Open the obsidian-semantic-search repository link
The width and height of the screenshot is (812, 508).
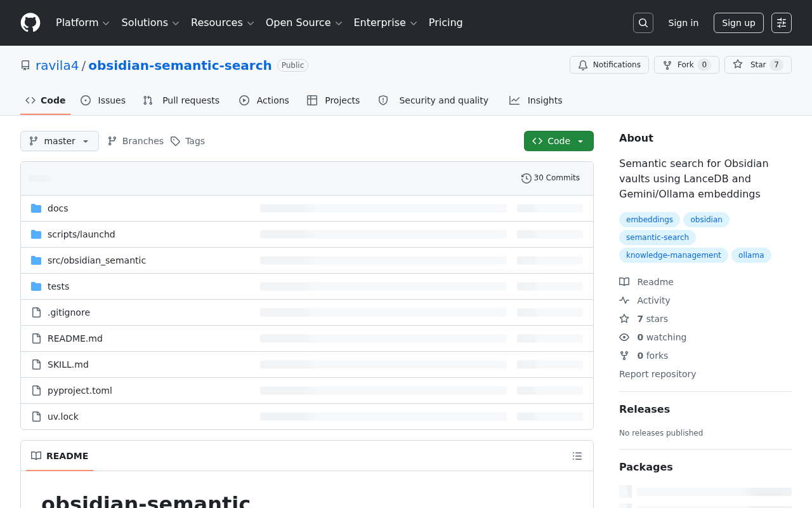[180, 65]
